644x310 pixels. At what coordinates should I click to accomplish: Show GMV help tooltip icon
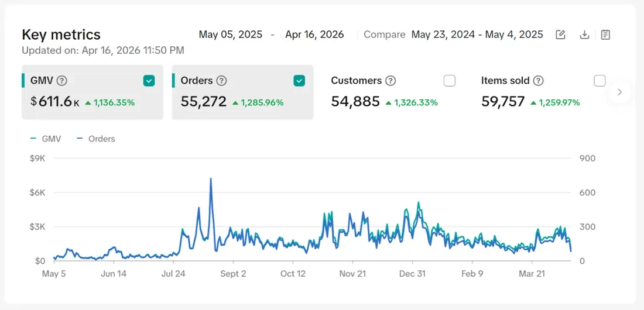click(61, 81)
